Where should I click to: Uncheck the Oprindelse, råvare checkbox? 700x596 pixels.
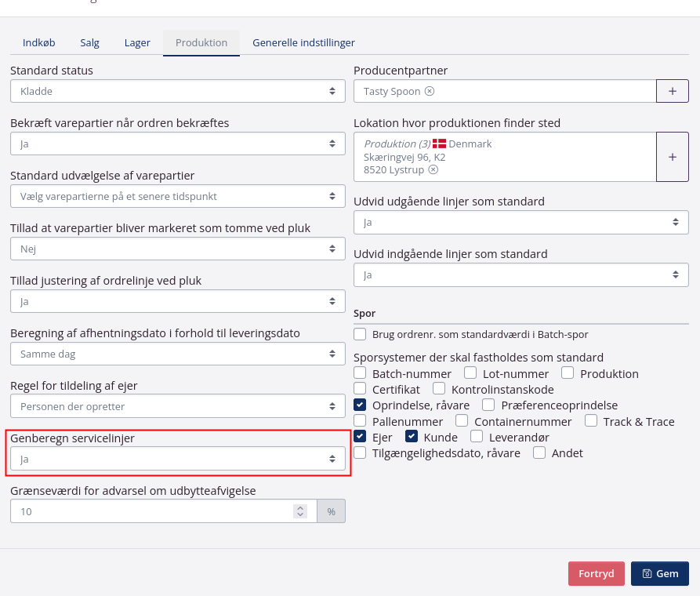pos(360,405)
